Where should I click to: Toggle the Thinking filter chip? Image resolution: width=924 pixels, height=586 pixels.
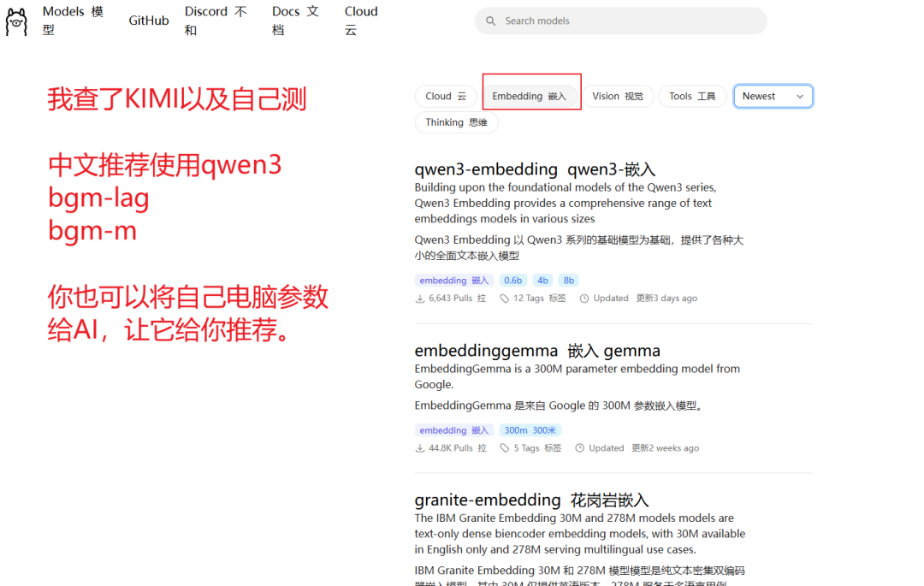click(x=456, y=122)
